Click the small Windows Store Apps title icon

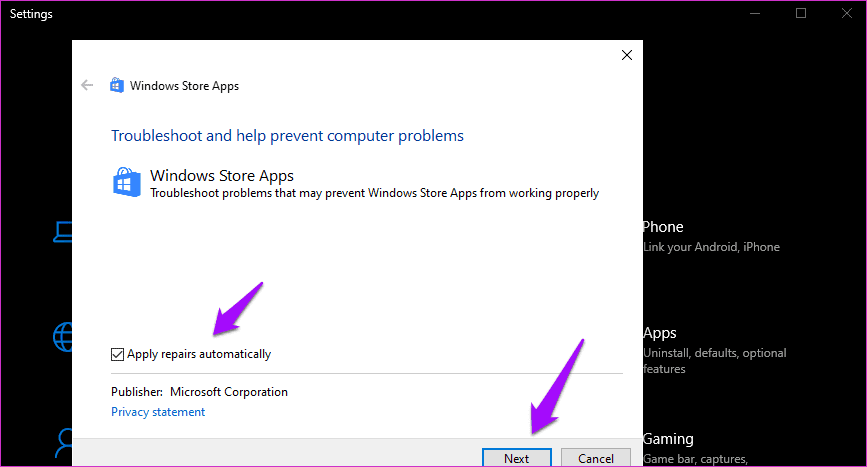click(x=117, y=85)
